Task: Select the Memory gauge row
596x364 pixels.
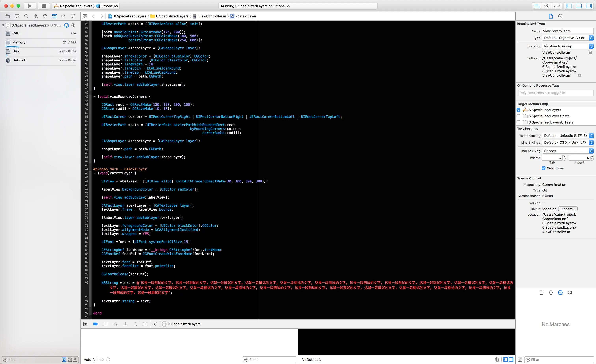Action: tap(40, 42)
